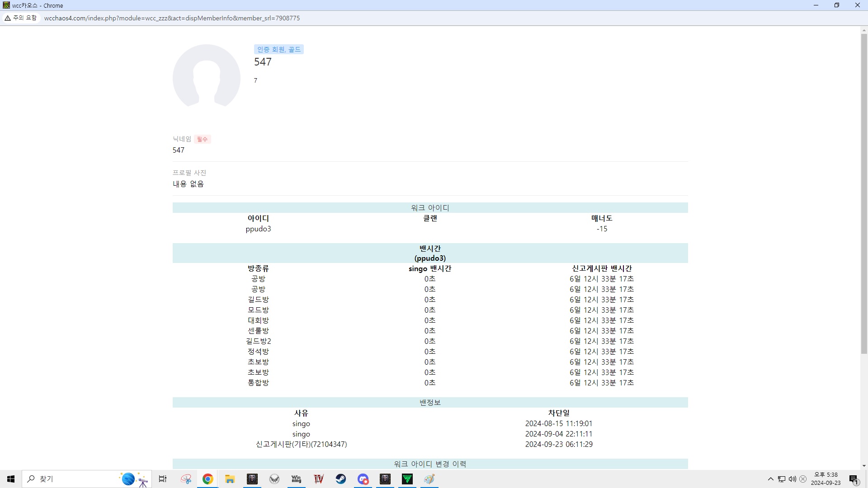Click the '신고게시판 밴시간' column header
Screen dimensions: 868x488
click(602, 268)
